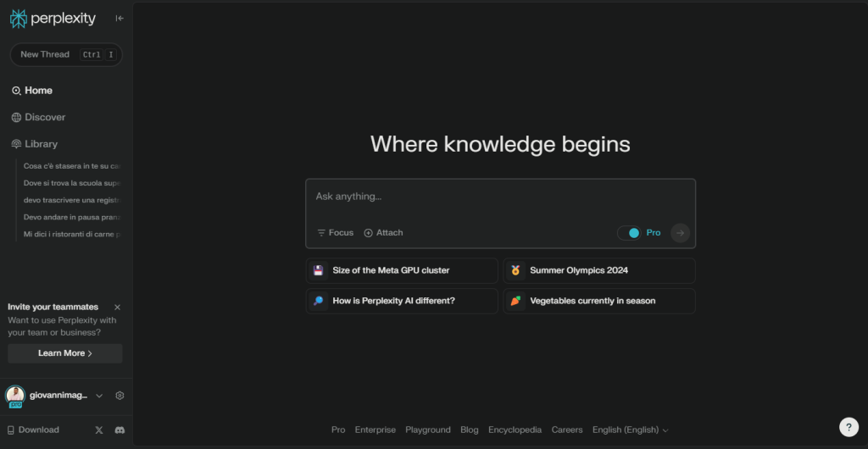Open the English language dropdown
The width and height of the screenshot is (868, 449).
630,430
